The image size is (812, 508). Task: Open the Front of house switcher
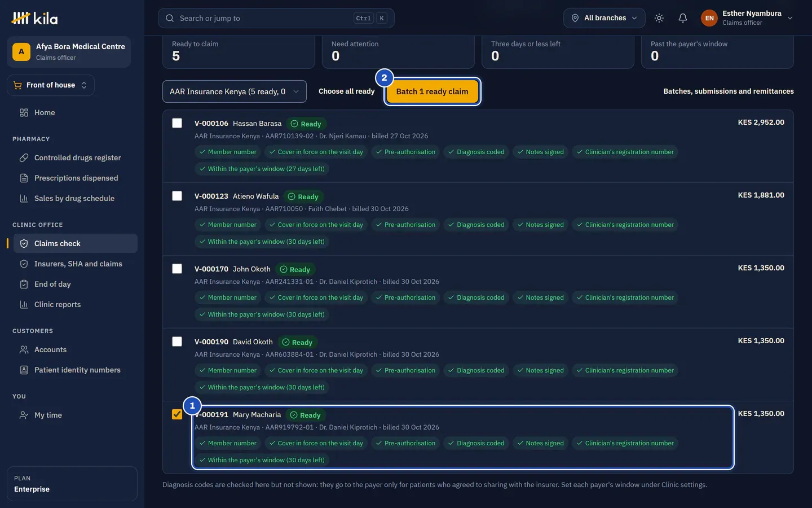51,85
